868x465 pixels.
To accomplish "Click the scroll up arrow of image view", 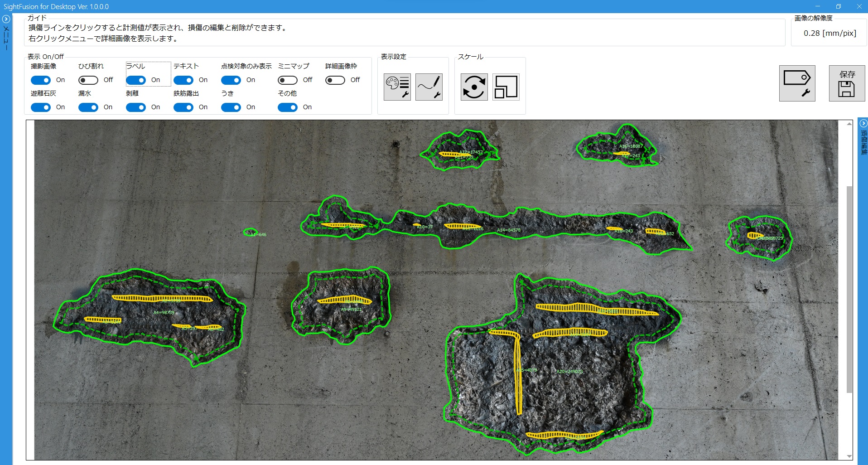I will coord(849,124).
